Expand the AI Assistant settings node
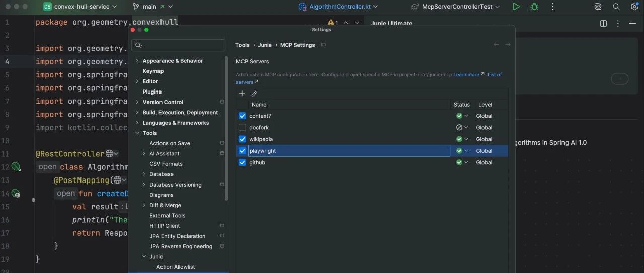Screen dimensions: 644x273 point(144,154)
